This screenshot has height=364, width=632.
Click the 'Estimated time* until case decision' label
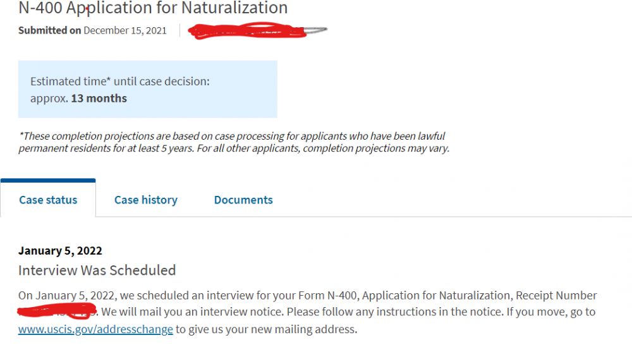pos(120,82)
